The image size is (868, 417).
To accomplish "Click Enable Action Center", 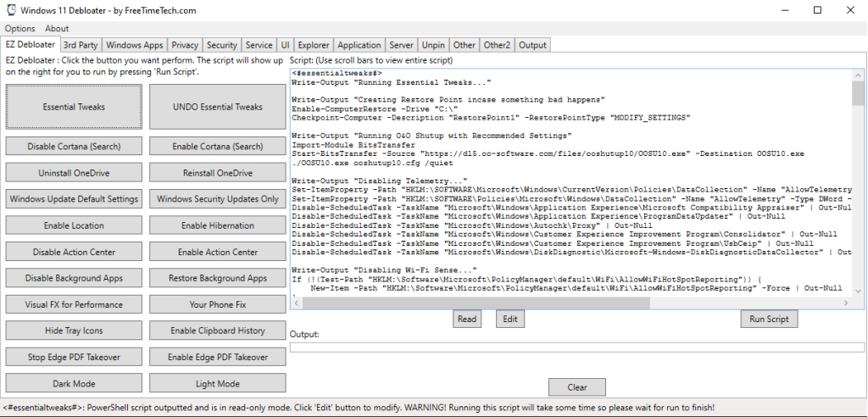I will click(x=218, y=252).
